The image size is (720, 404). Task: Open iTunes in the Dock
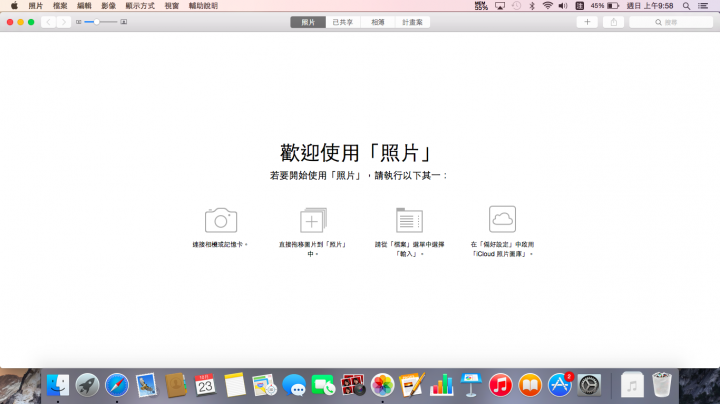click(x=501, y=385)
